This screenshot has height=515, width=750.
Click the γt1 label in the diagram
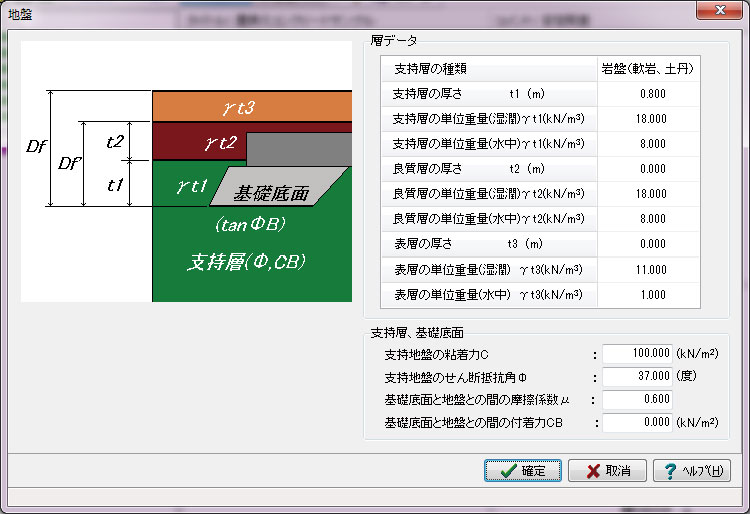[x=192, y=186]
